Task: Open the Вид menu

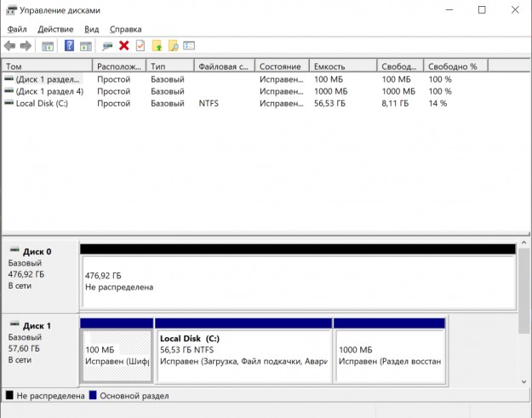Action: 92,29
